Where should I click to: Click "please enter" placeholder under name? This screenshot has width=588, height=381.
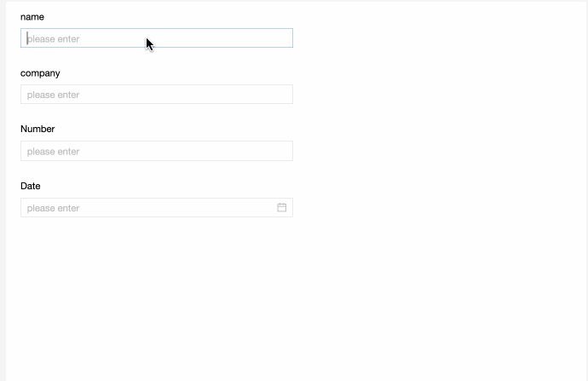[53, 39]
